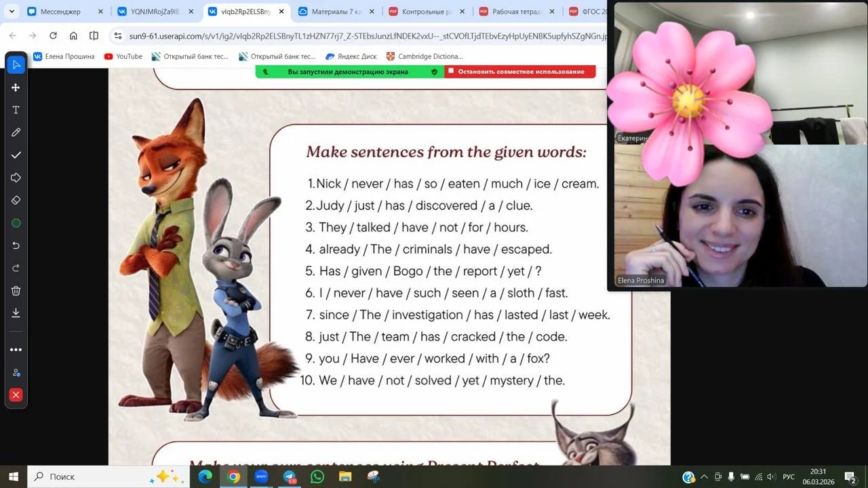Open File Explorer from the taskbar
The width and height of the screenshot is (868, 488).
345,476
